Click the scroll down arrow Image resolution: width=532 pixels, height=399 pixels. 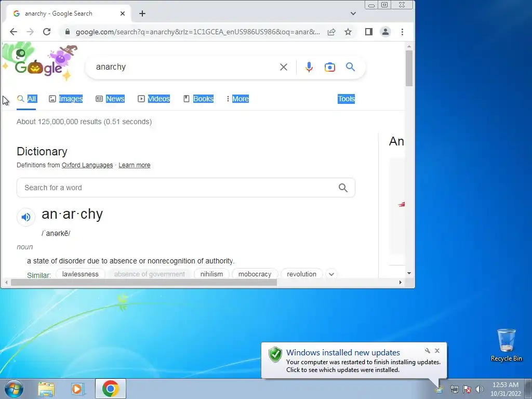click(409, 273)
